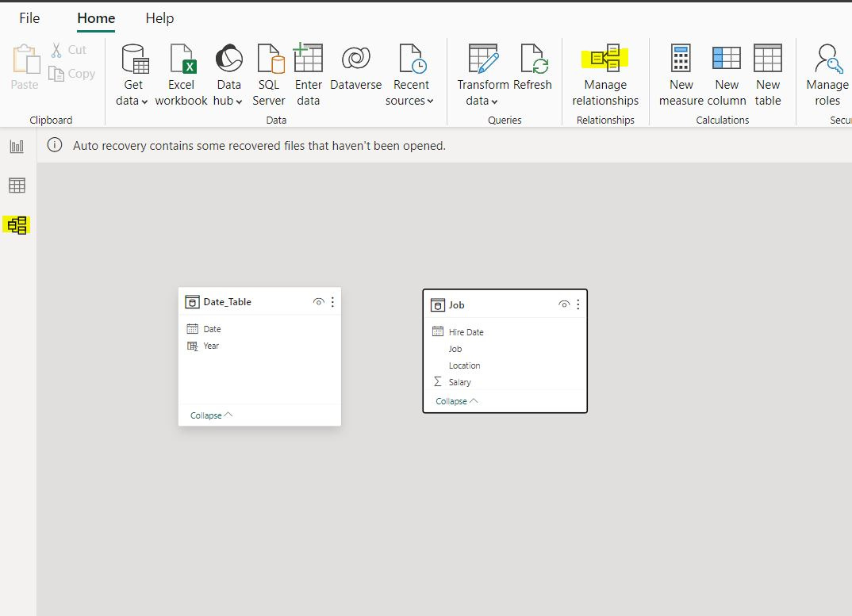Add a New column
The width and height of the screenshot is (852, 616).
point(727,75)
